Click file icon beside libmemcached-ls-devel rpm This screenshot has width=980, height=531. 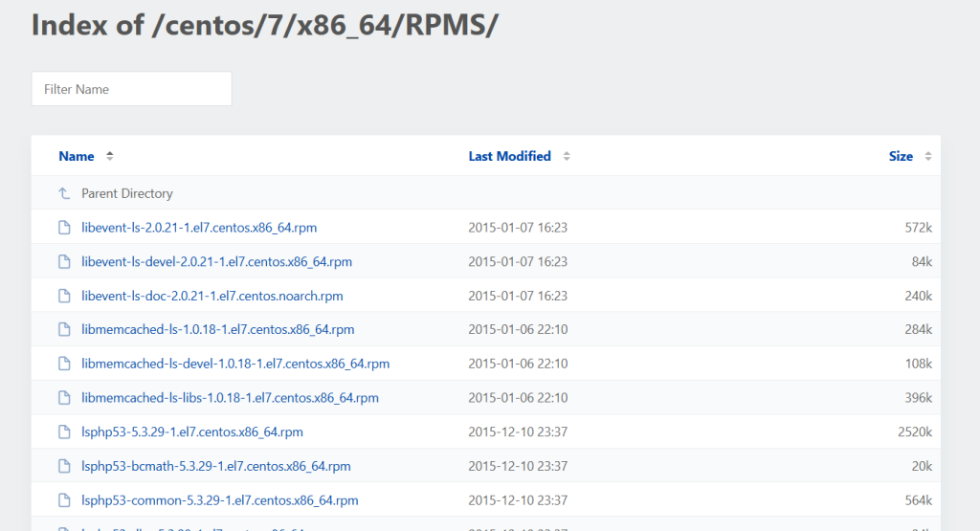[x=64, y=364]
